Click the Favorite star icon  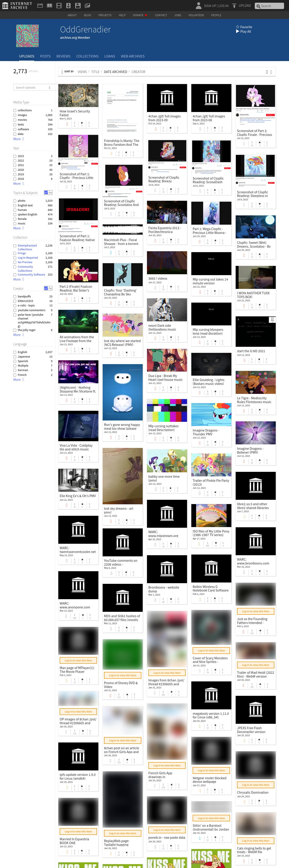(x=237, y=27)
